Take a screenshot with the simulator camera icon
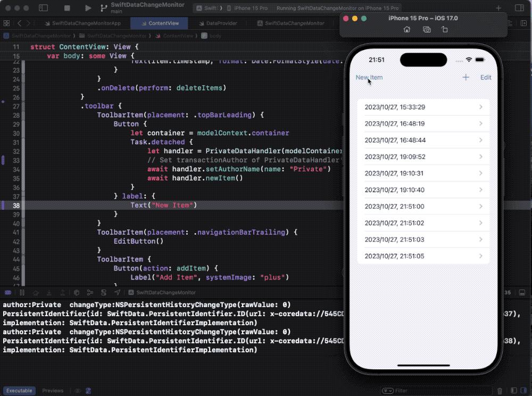Screen dimensions: 532x396 [427, 29]
